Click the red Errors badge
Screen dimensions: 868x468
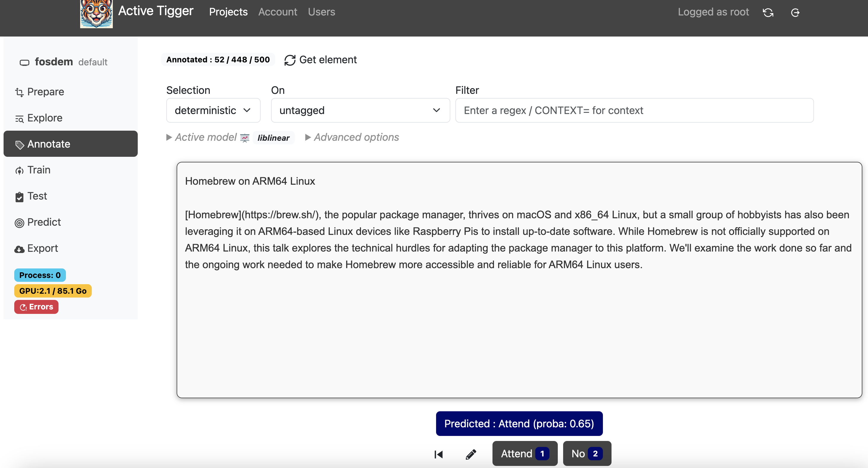(x=36, y=307)
